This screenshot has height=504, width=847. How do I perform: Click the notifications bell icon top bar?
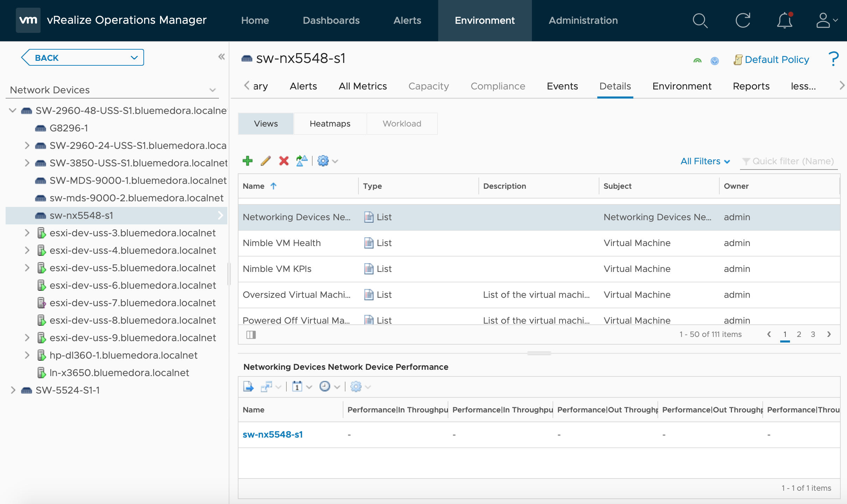point(784,20)
